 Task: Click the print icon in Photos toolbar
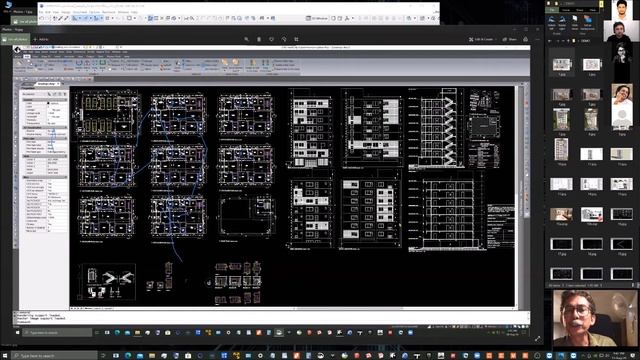[x=526, y=39]
